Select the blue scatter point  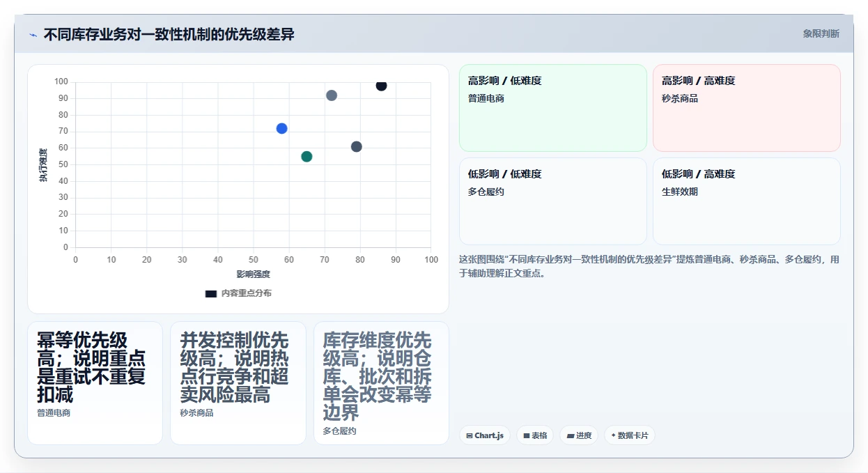coord(281,128)
